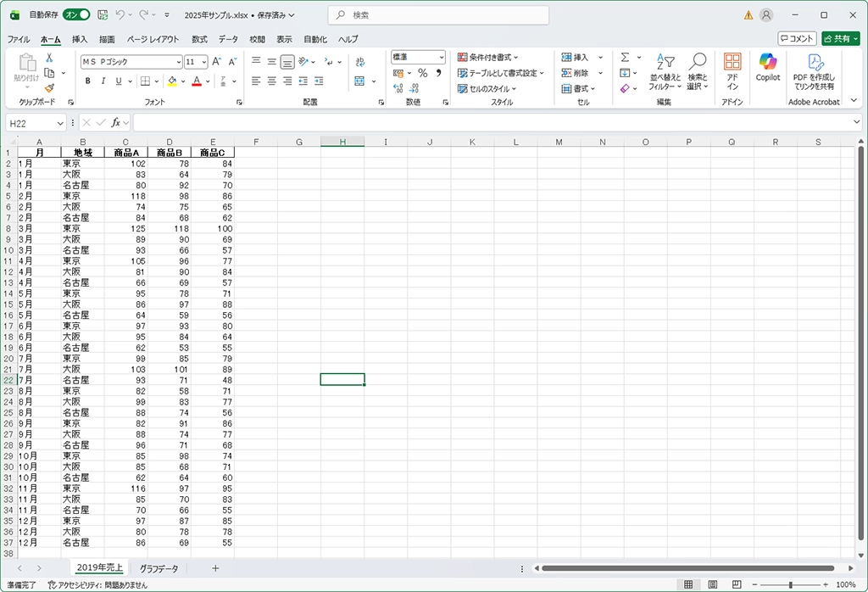This screenshot has height=592, width=868.
Task: Click the fill color yellow swatch
Action: pos(171,81)
